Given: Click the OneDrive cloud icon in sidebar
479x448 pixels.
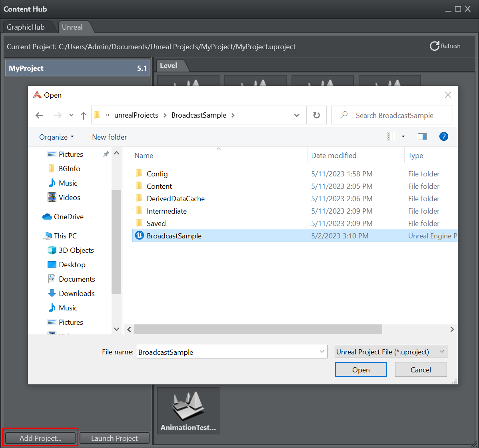Looking at the screenshot, I should tap(47, 217).
